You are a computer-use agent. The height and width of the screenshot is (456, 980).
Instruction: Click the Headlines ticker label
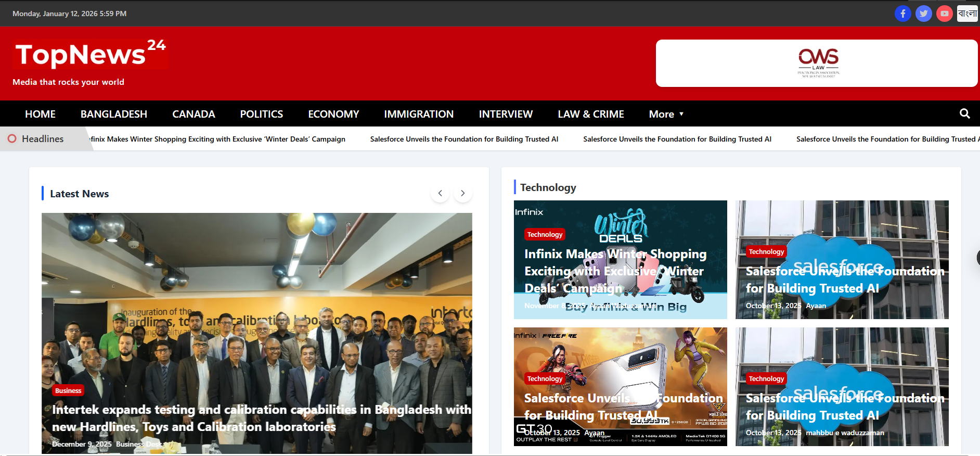tap(43, 139)
